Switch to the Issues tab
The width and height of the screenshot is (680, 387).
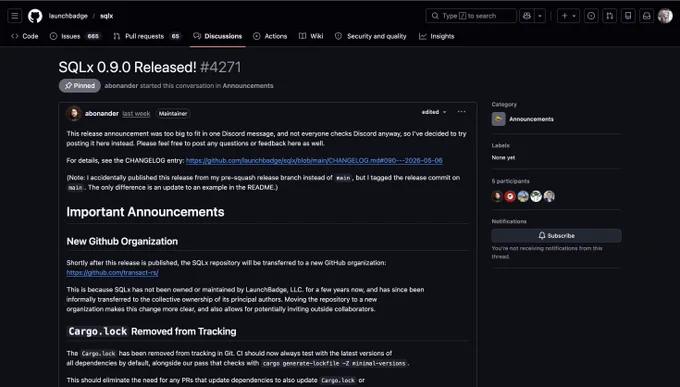tap(75, 36)
